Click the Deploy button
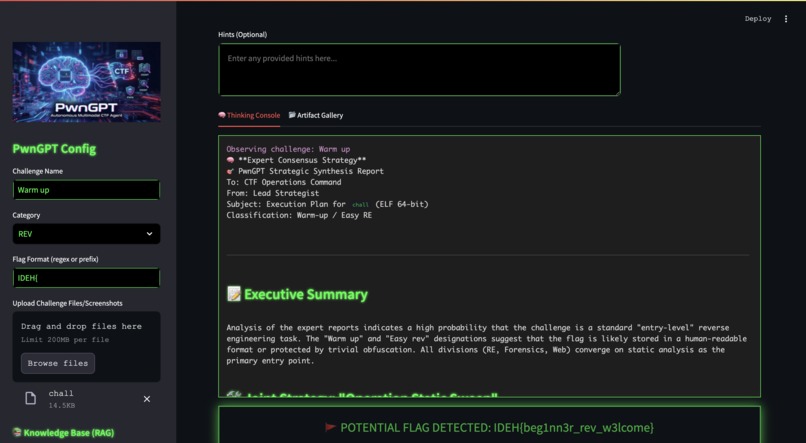The height and width of the screenshot is (443, 806). click(x=758, y=19)
